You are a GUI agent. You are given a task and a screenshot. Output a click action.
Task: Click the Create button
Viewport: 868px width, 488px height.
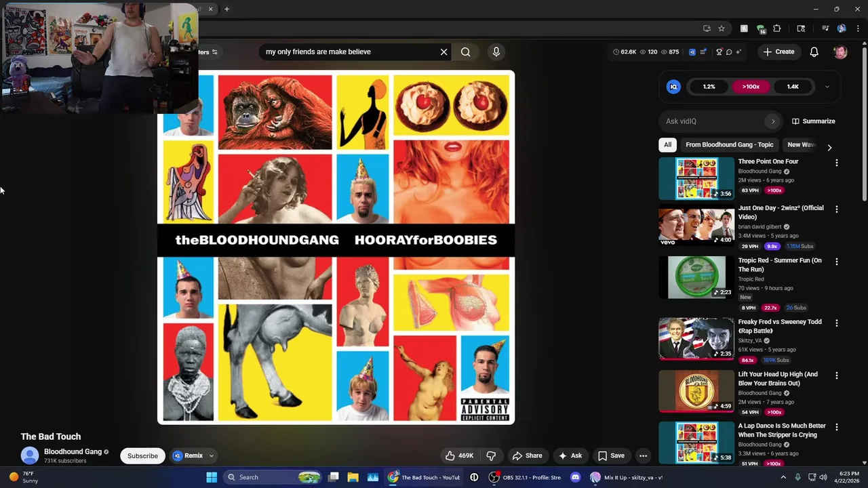778,52
